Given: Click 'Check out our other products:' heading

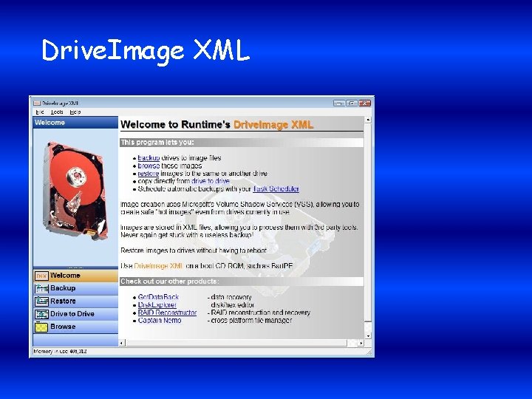Looking at the screenshot, I should [x=170, y=282].
